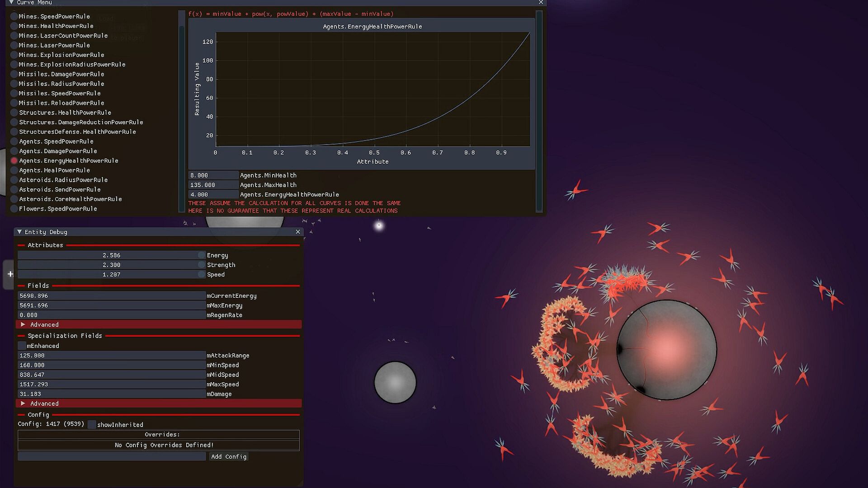The image size is (868, 488).
Task: Click the mMidSpeed value field
Action: (x=112, y=375)
